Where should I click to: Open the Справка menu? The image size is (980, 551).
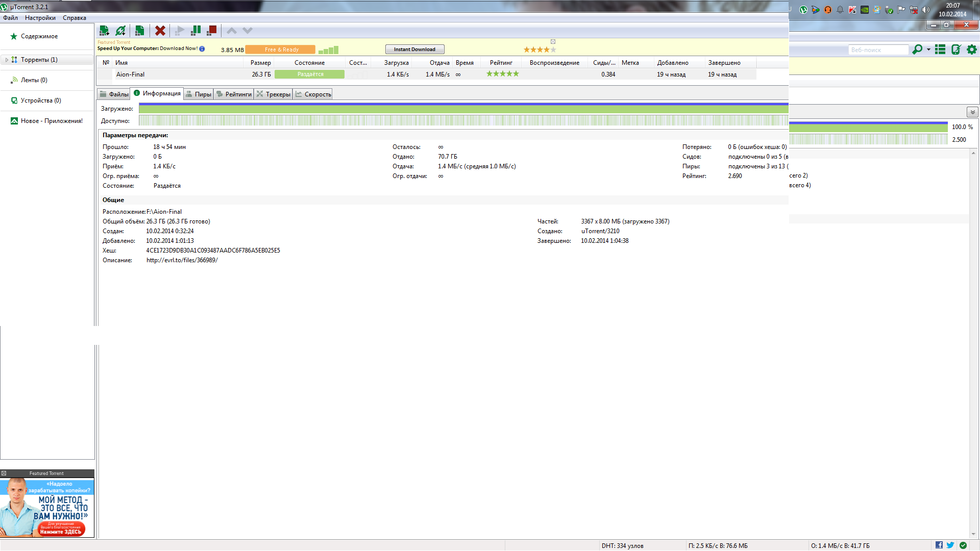(75, 18)
